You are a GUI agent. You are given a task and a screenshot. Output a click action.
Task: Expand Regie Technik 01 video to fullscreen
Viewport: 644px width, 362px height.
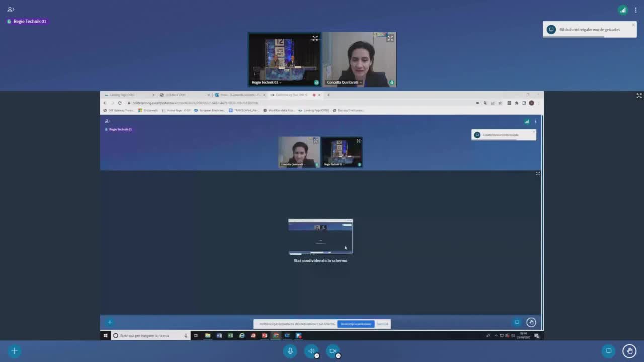[x=315, y=38]
